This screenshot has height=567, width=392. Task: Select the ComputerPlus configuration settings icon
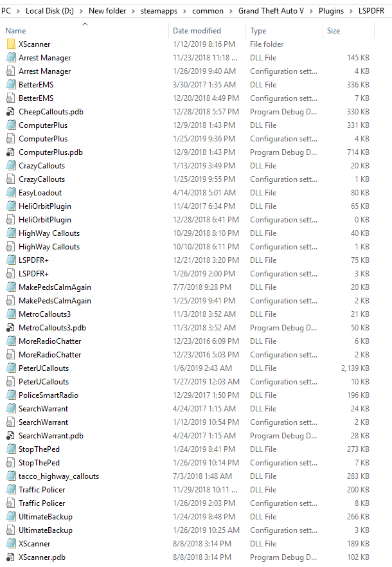pyautogui.click(x=11, y=139)
